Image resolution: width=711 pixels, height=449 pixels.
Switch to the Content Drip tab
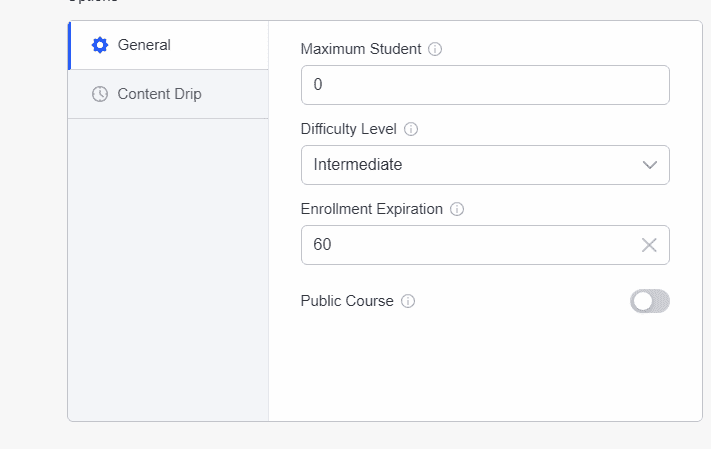coord(159,94)
